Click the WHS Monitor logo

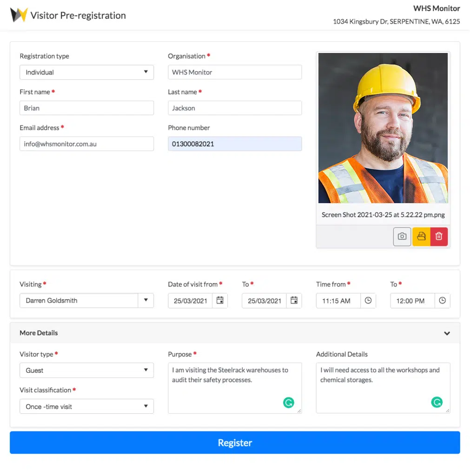pos(19,15)
